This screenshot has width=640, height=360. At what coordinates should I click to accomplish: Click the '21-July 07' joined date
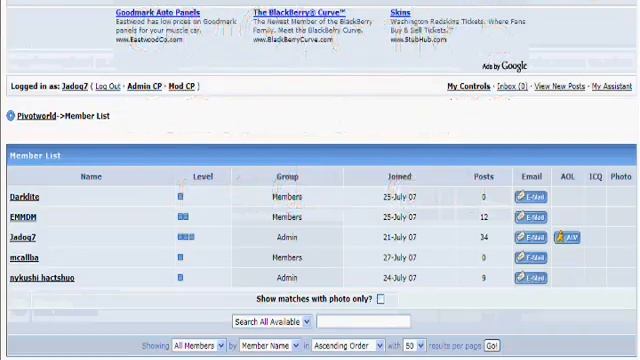[x=400, y=237]
